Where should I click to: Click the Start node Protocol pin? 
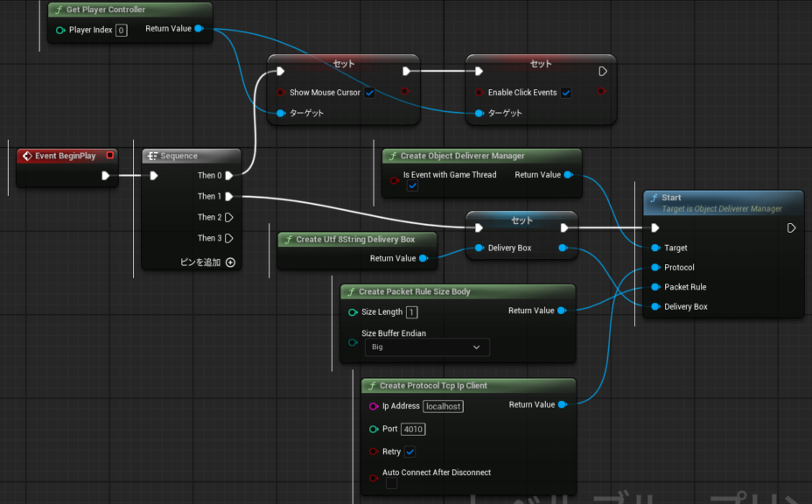click(655, 267)
